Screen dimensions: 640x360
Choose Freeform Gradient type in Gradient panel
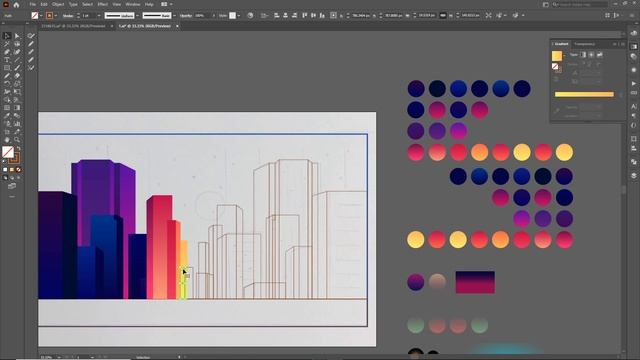[x=600, y=54]
